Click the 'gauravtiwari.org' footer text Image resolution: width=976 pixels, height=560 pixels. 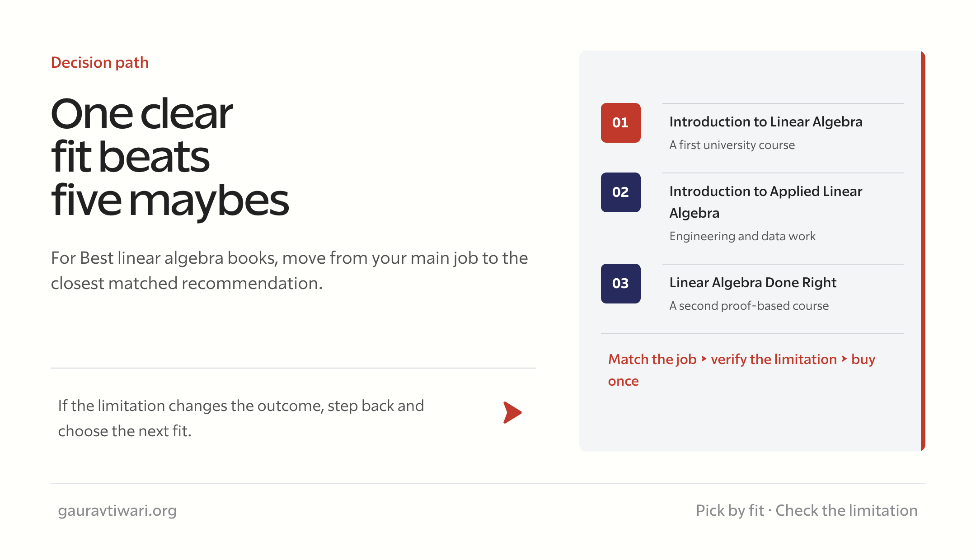click(x=117, y=511)
